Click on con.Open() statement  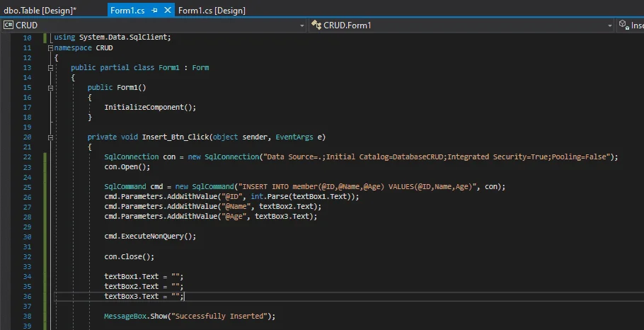click(x=127, y=167)
